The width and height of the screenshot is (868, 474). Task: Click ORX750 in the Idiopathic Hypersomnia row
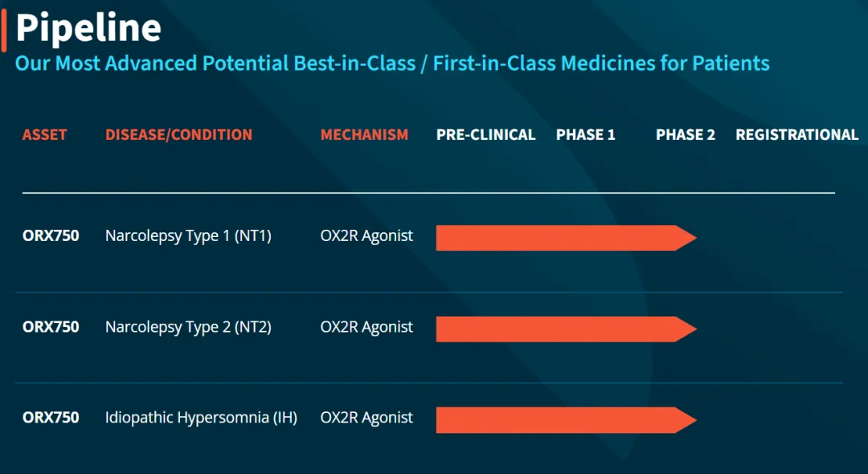(51, 418)
